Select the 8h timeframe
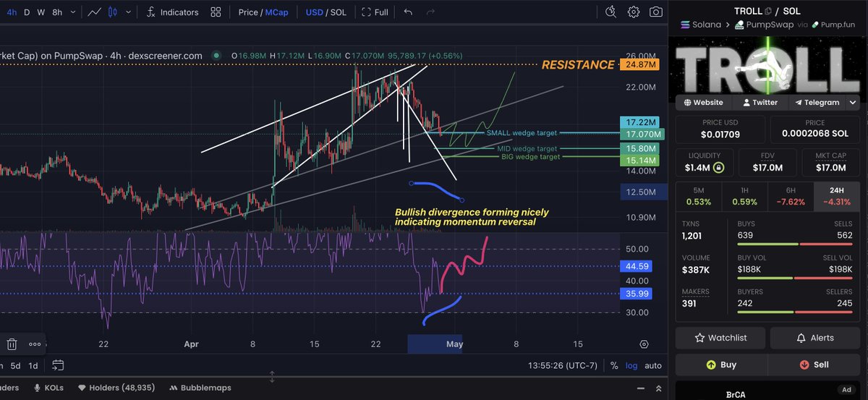868x400 pixels. 57,12
